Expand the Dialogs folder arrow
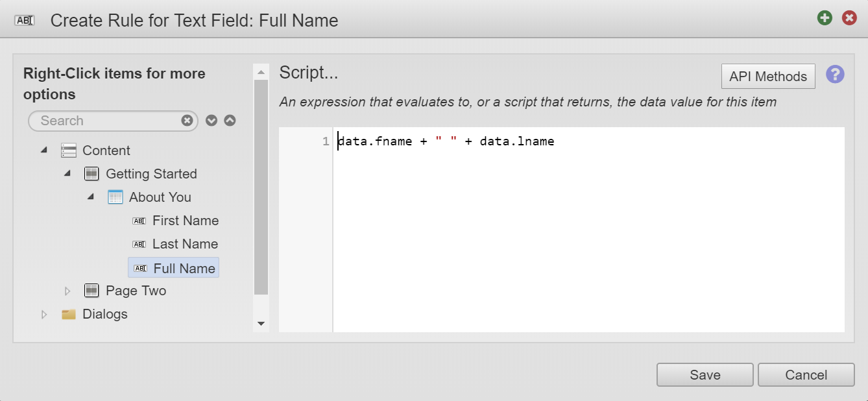868x401 pixels. pos(44,314)
